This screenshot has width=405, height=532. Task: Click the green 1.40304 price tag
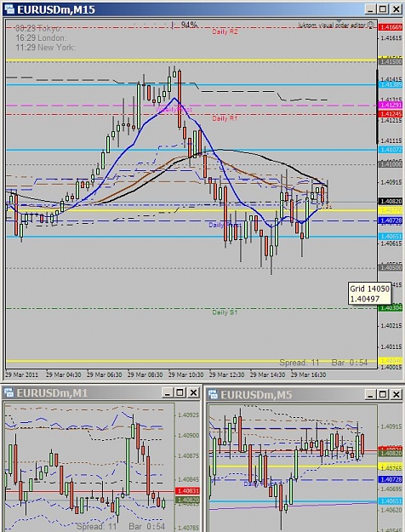[x=391, y=308]
